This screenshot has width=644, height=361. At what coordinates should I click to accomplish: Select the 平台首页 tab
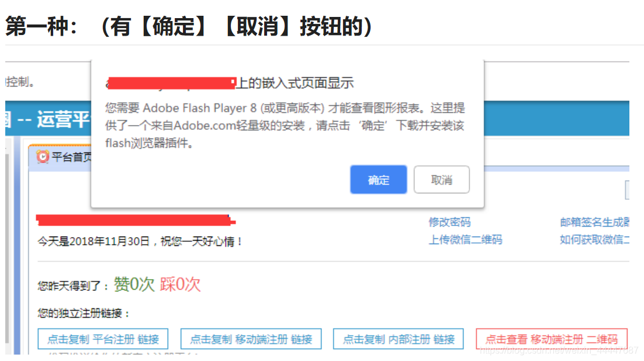pyautogui.click(x=61, y=157)
